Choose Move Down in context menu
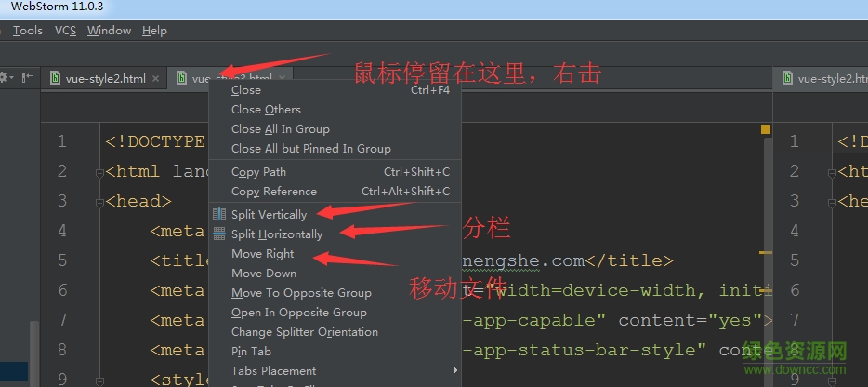 (335, 273)
